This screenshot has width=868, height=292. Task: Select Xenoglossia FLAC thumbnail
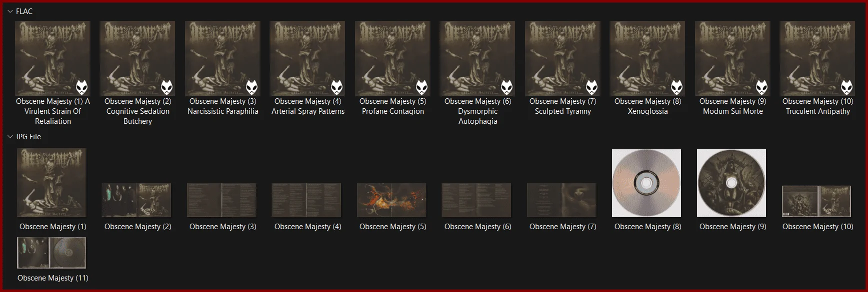click(647, 58)
